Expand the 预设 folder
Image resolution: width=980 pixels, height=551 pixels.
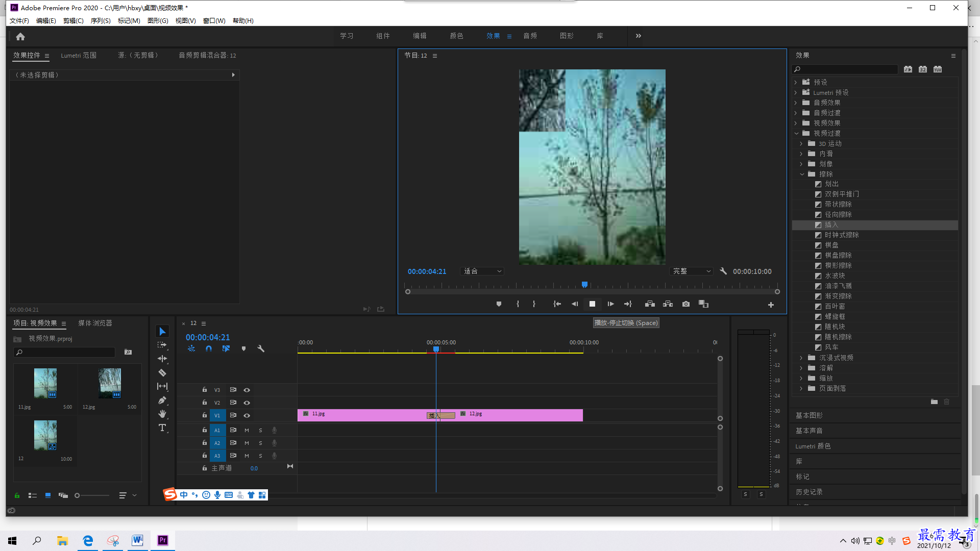pos(795,82)
